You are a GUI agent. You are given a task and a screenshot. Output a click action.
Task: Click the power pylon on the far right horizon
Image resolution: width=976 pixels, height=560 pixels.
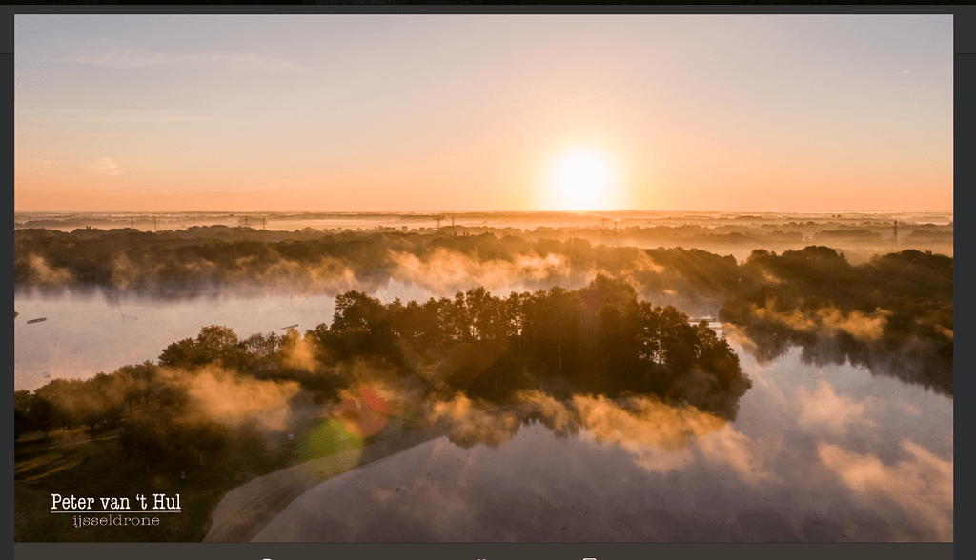point(894,230)
